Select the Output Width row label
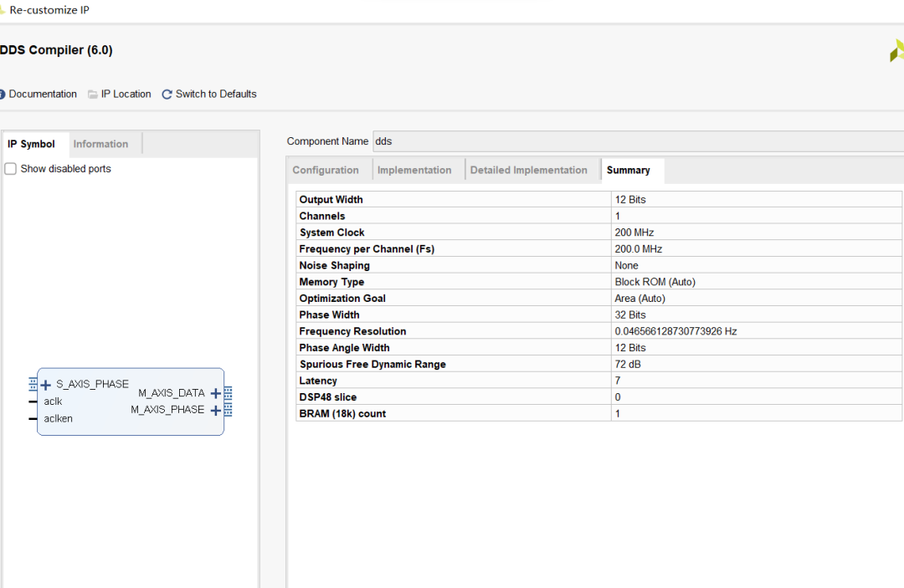The height and width of the screenshot is (588, 904). pyautogui.click(x=331, y=200)
